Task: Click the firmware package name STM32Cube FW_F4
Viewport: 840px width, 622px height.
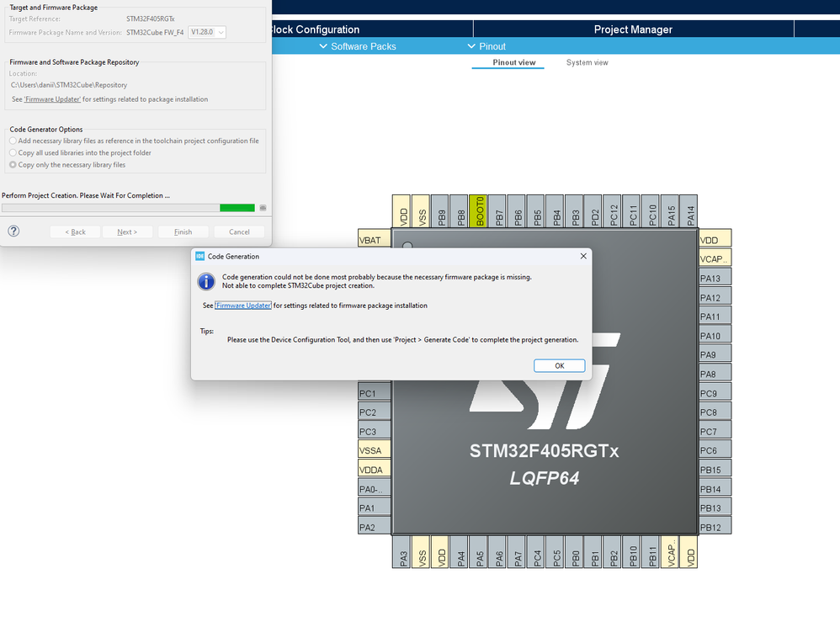Action: coord(155,32)
